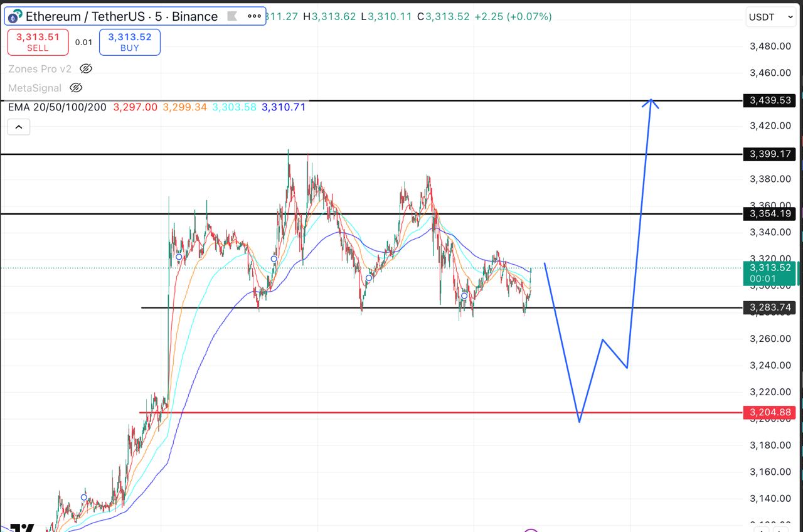Select the 3,399.17 horizontal line price label
Viewport: 803px width, 532px height.
point(770,154)
